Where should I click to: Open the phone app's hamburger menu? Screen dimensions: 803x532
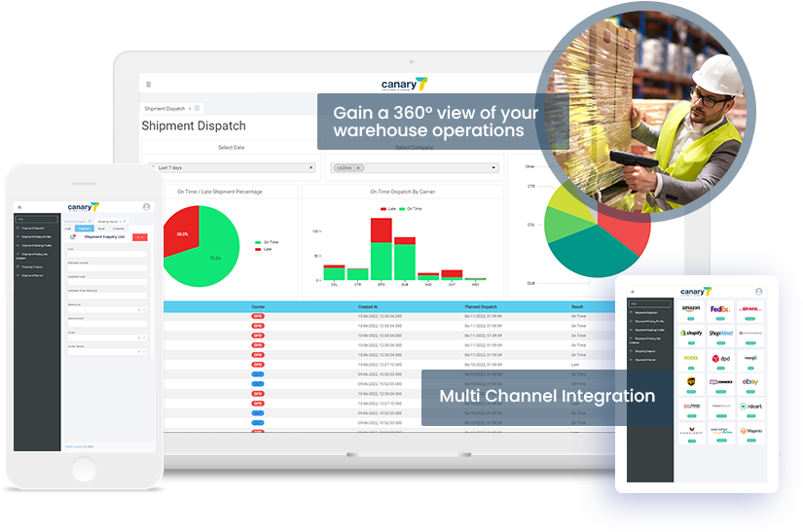pyautogui.click(x=19, y=207)
